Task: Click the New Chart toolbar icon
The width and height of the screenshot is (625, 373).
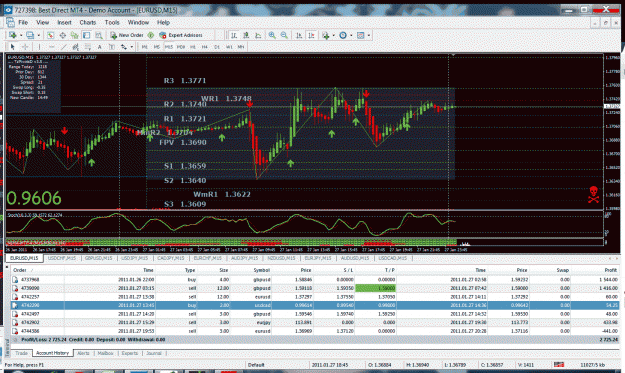Action: (x=13, y=35)
